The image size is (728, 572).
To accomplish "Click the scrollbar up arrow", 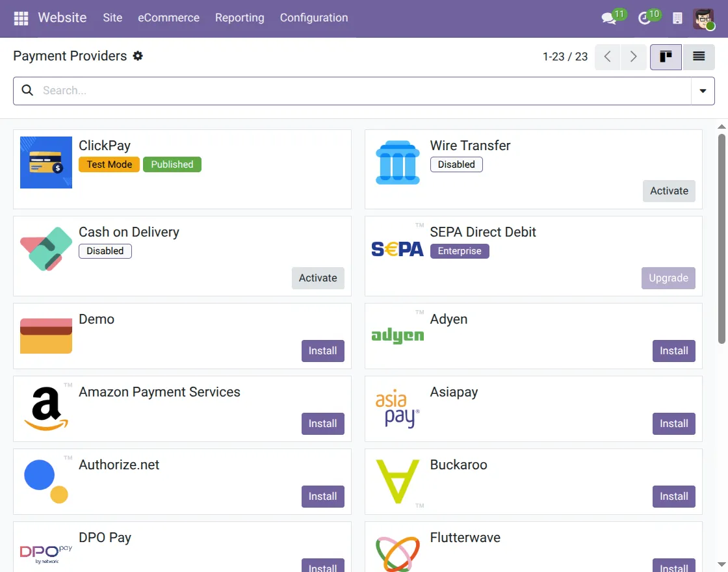I will tap(721, 126).
